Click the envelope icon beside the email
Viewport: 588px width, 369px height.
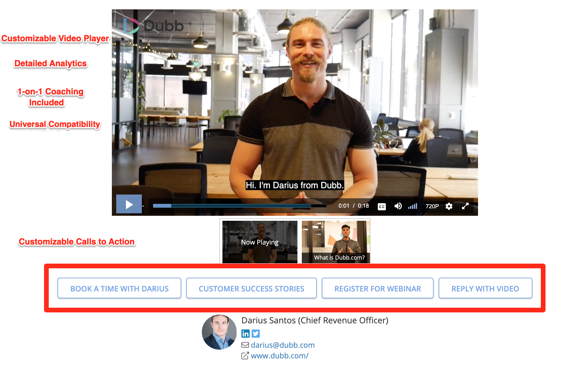tap(245, 345)
